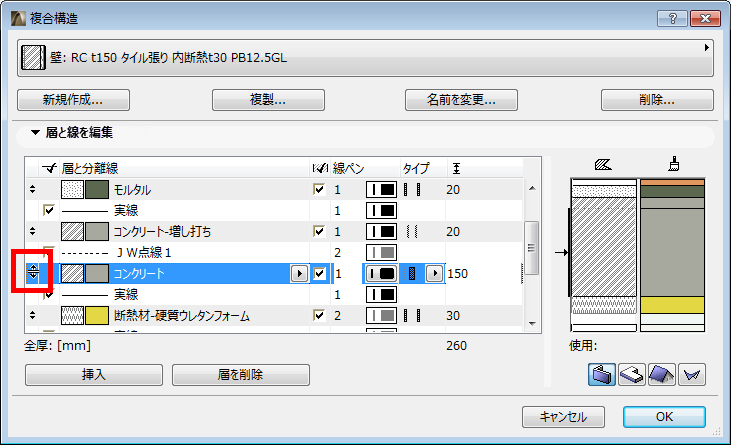
Task: Toggle コンクリート-増し打ち end line checkbox
Action: tap(319, 231)
